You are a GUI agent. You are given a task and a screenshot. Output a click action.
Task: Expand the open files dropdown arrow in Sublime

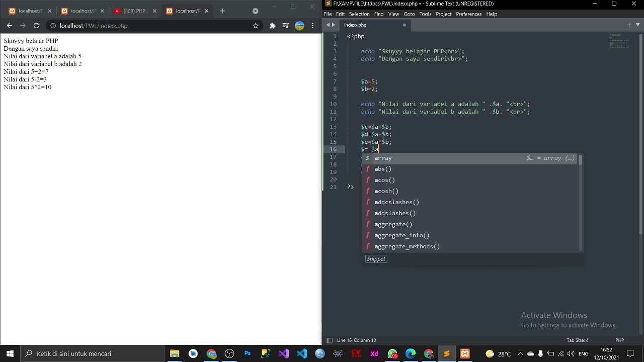coord(637,25)
